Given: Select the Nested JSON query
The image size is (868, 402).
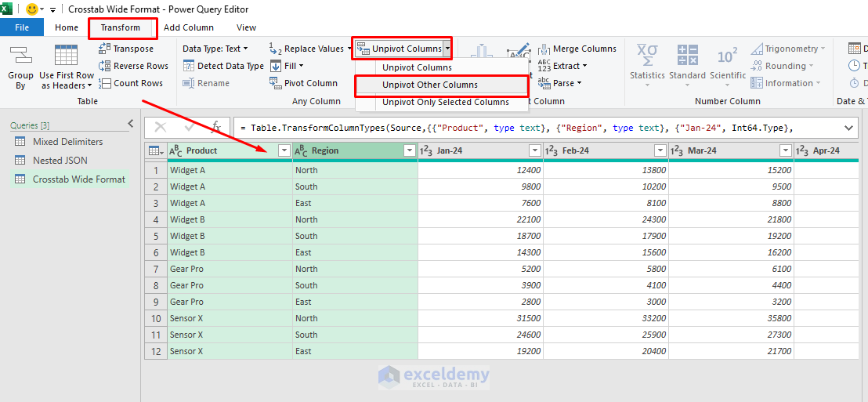Looking at the screenshot, I should click(x=60, y=161).
